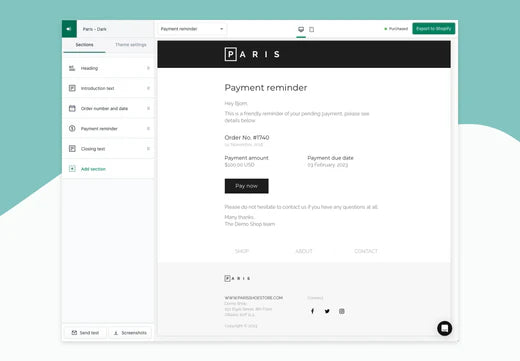The height and width of the screenshot is (361, 520).
Task: Open Facebook icon in email footer
Action: coord(312,311)
